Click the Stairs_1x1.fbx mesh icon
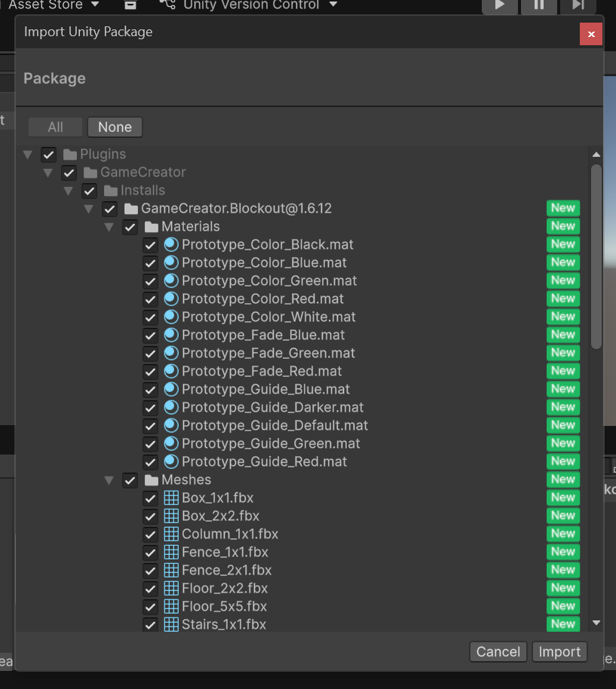Image resolution: width=616 pixels, height=689 pixels. point(171,624)
